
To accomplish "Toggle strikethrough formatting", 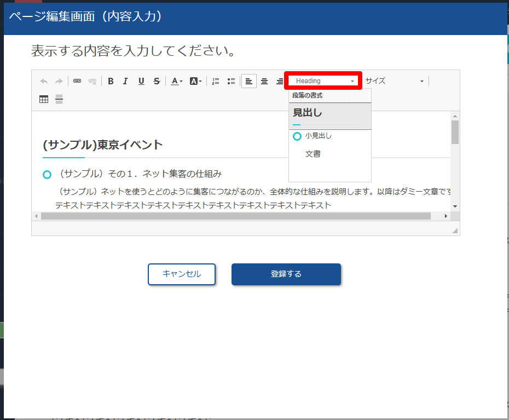I will 157,81.
